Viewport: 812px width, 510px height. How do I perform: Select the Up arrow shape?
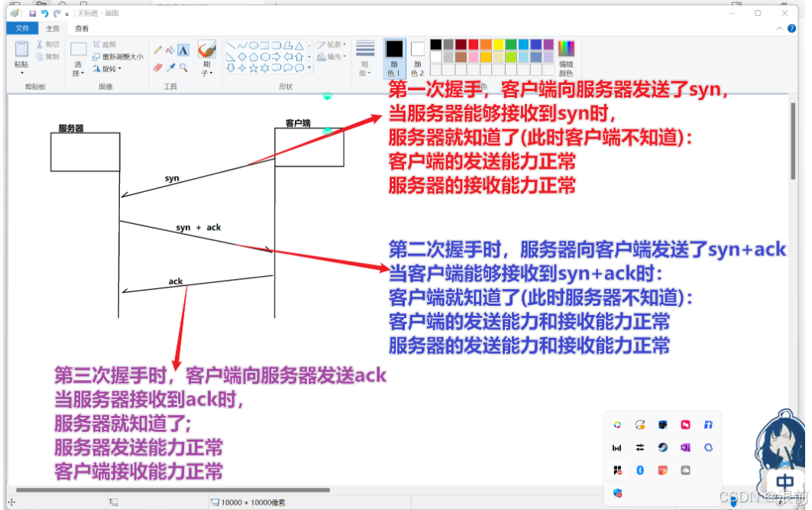click(x=299, y=57)
